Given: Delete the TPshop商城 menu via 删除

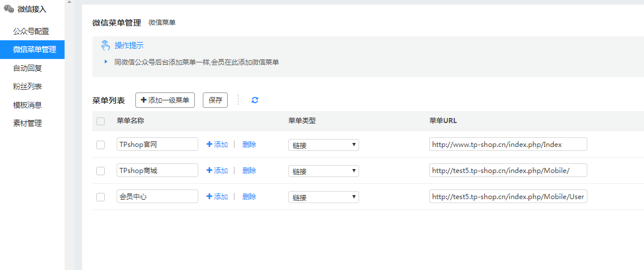Looking at the screenshot, I should (x=249, y=171).
